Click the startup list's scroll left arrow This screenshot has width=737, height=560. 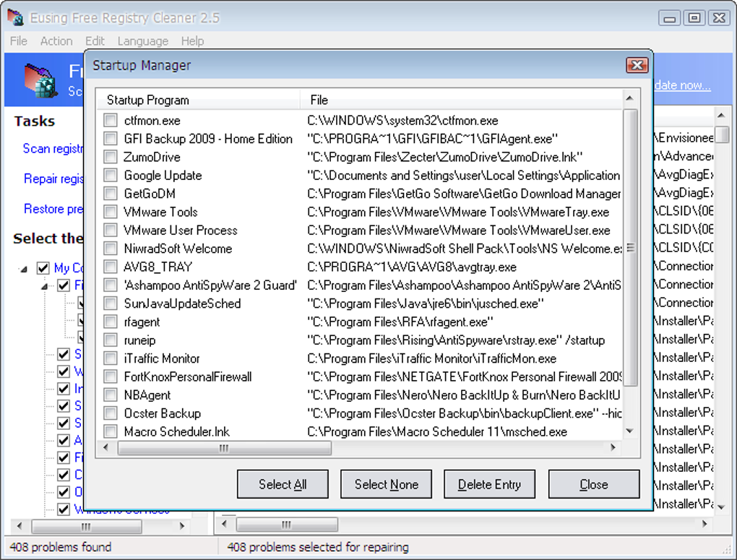click(x=107, y=448)
